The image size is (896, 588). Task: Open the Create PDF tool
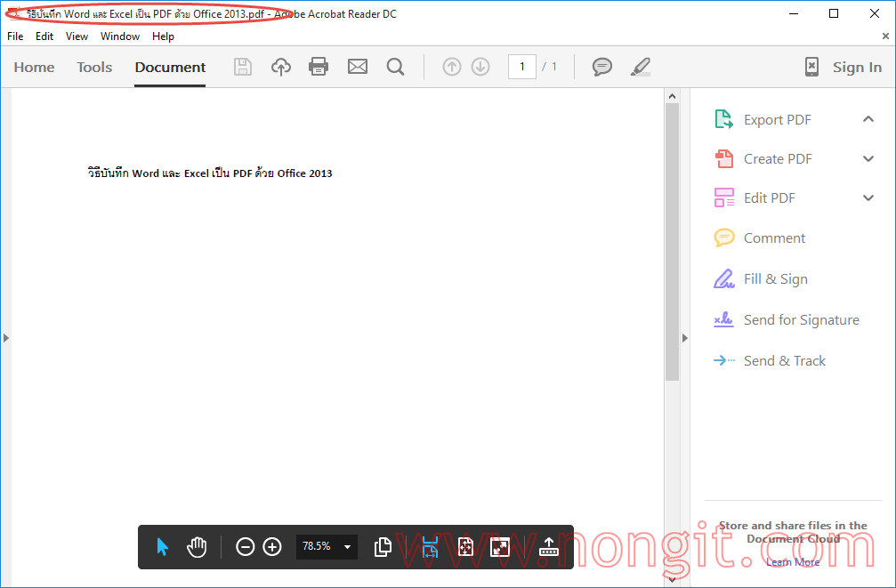[x=778, y=159]
